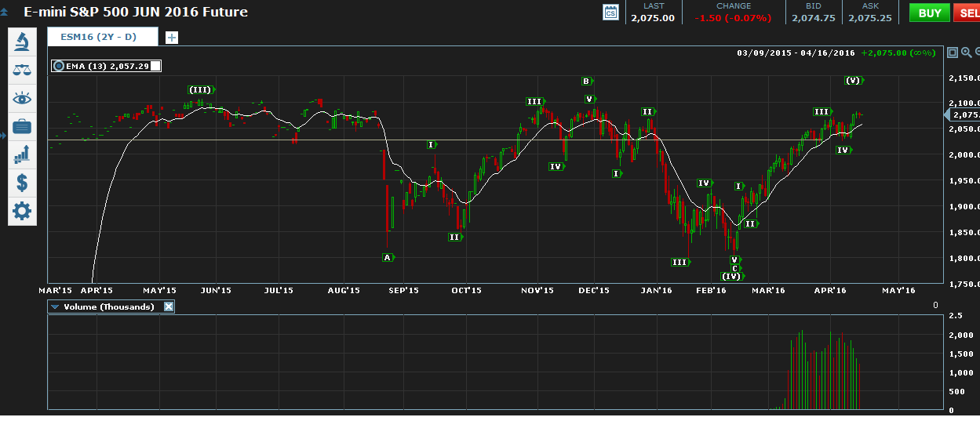The image size is (980, 428).
Task: Toggle the EMA (13) indicator circle
Action: tap(59, 67)
